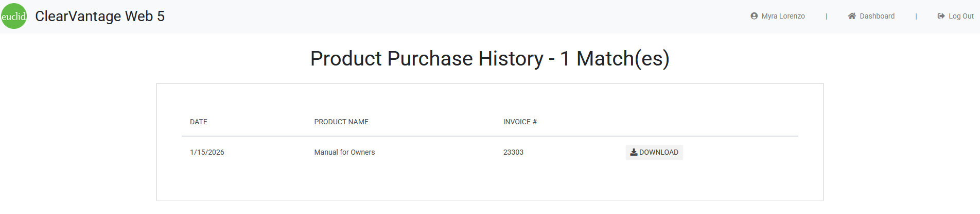Open the Myra Lorenzo account link
Screen dimensions: 980x214
click(783, 16)
